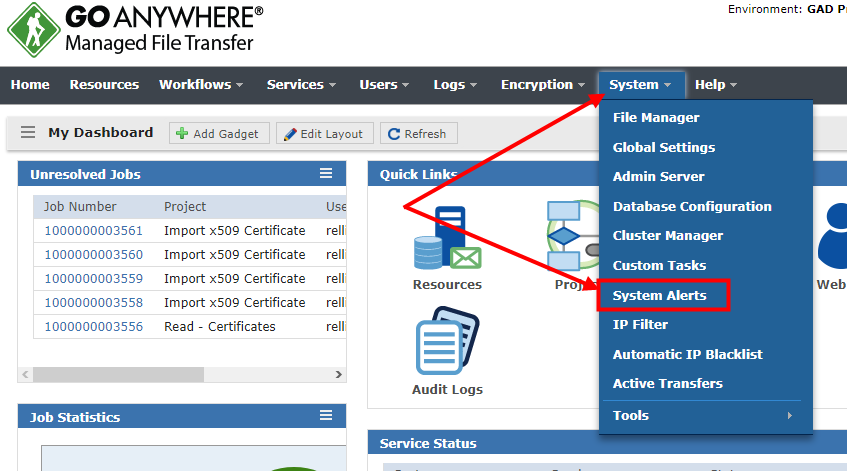Toggle the hamburger menu beside My Dashboard
The width and height of the screenshot is (847, 471).
tap(28, 132)
